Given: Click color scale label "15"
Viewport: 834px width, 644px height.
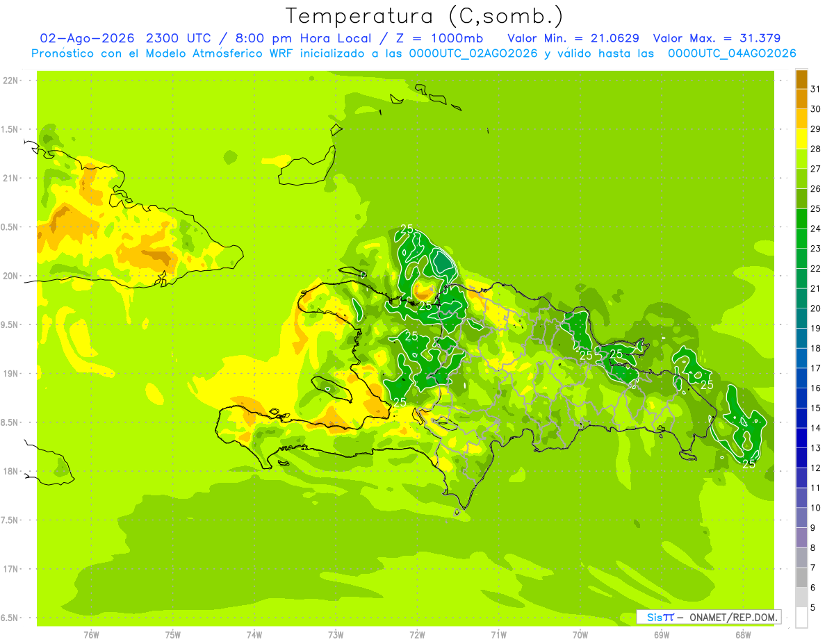Looking at the screenshot, I should [x=815, y=408].
